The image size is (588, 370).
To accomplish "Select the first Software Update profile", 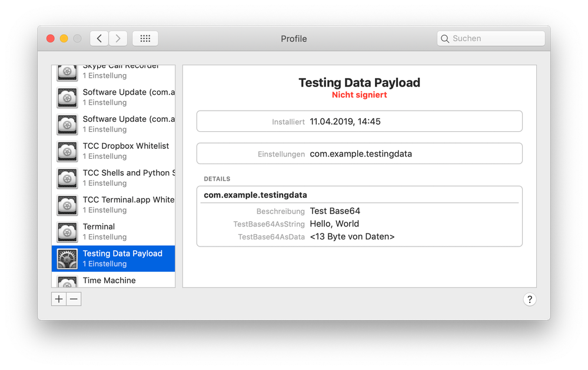I will coord(128,97).
